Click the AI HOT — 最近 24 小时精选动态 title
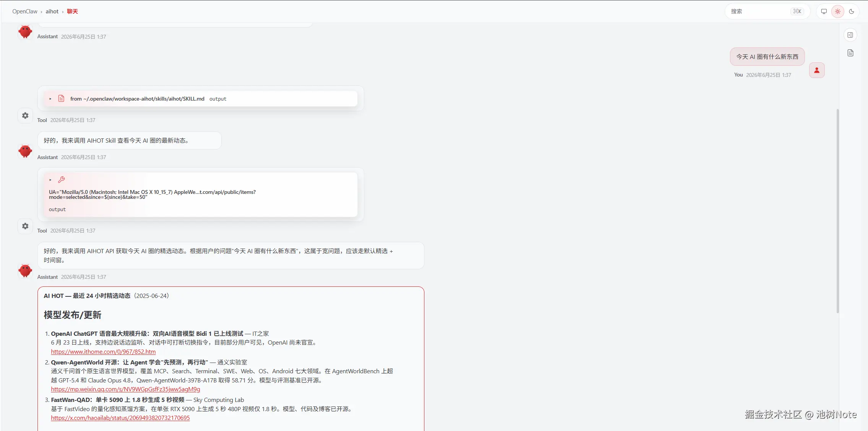The height and width of the screenshot is (431, 868). click(87, 296)
